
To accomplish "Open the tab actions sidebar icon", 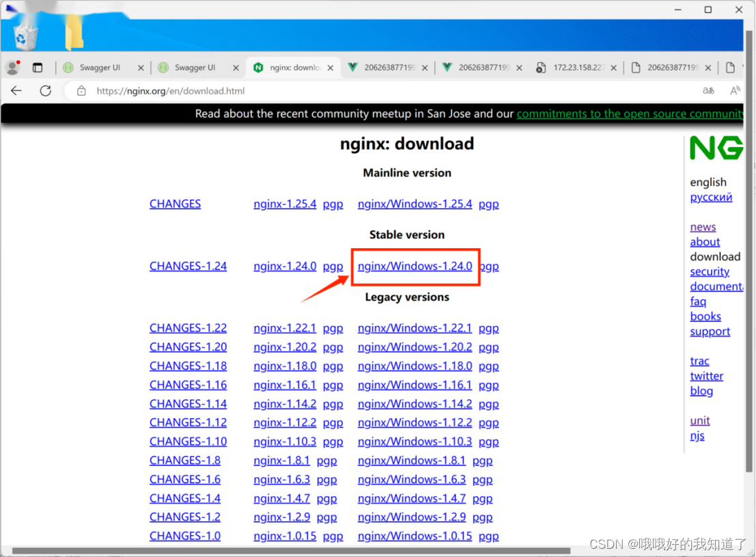I will (38, 68).
